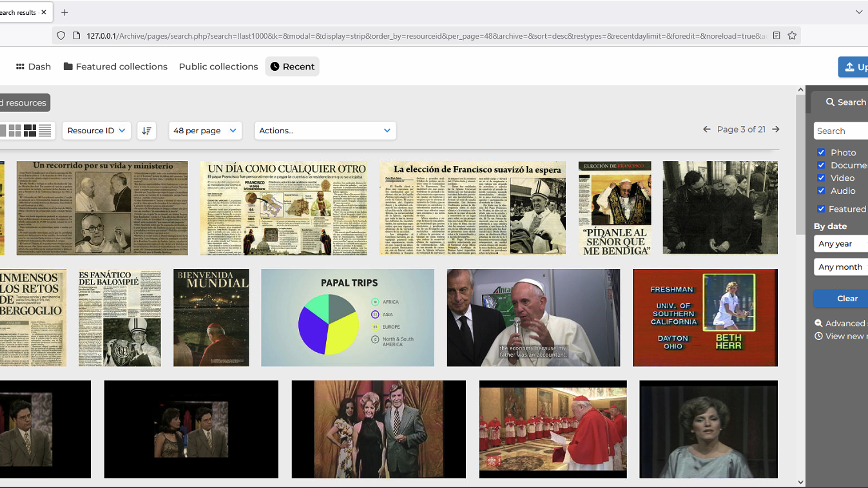The height and width of the screenshot is (488, 868).
Task: Open reader view icon in address bar
Action: click(776, 35)
